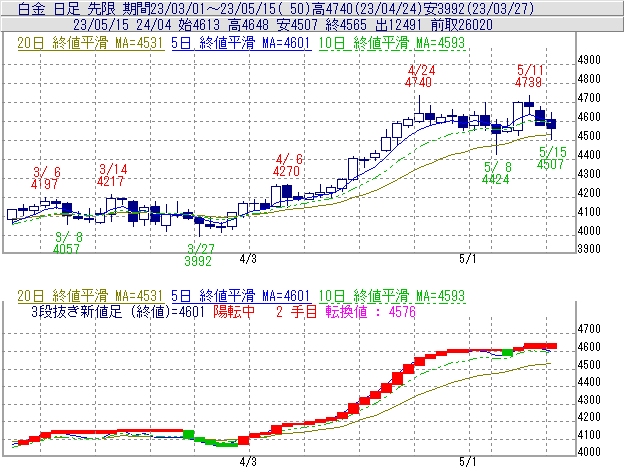This screenshot has height=475, width=624.
Task: Click the 5日 終値平滑 MA=4601 legend in upper chart
Action: click(x=241, y=43)
